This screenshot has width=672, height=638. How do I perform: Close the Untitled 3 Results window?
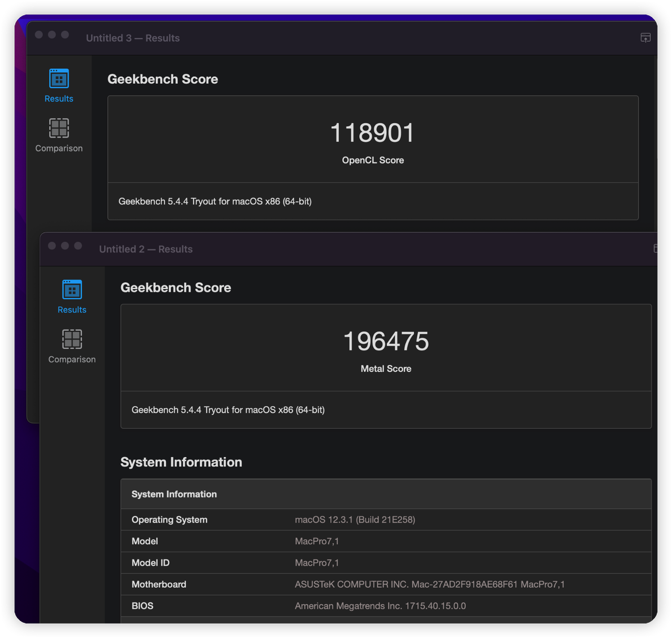[39, 35]
